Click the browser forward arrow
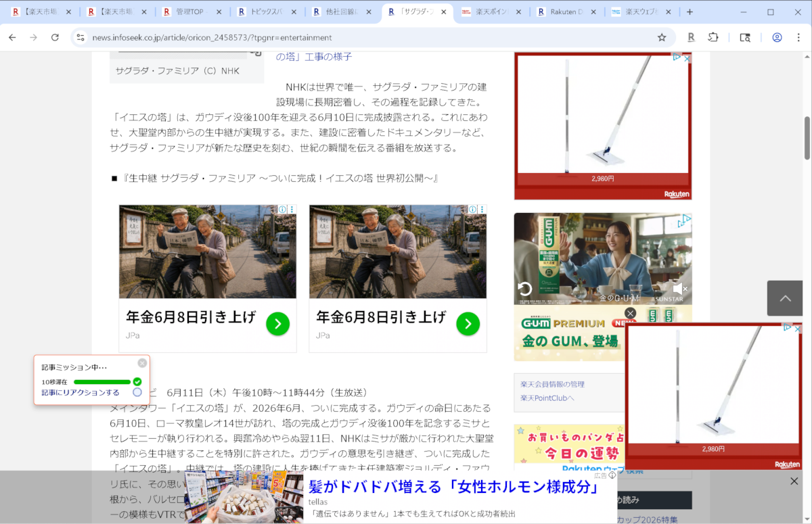Image resolution: width=812 pixels, height=524 pixels. pos(34,37)
